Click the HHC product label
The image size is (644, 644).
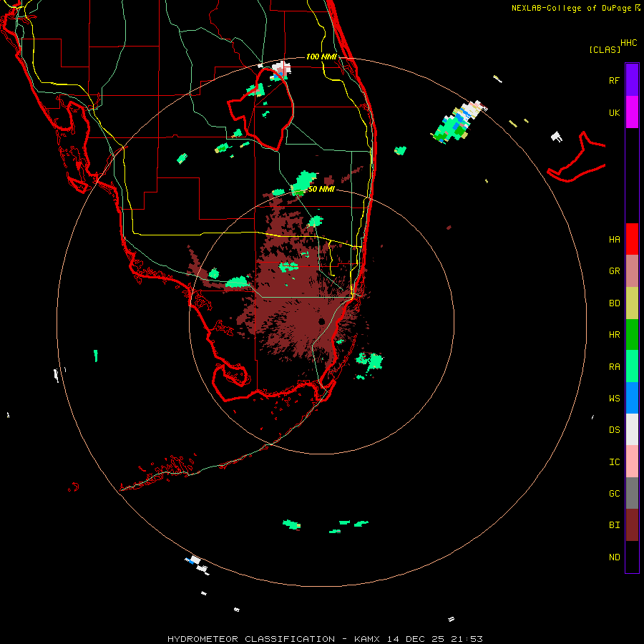click(x=628, y=43)
